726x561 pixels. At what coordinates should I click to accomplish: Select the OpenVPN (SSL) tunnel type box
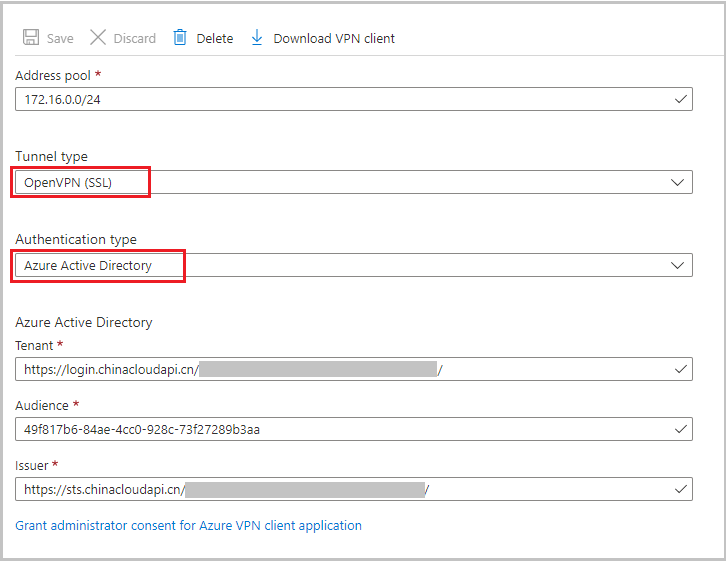(354, 182)
